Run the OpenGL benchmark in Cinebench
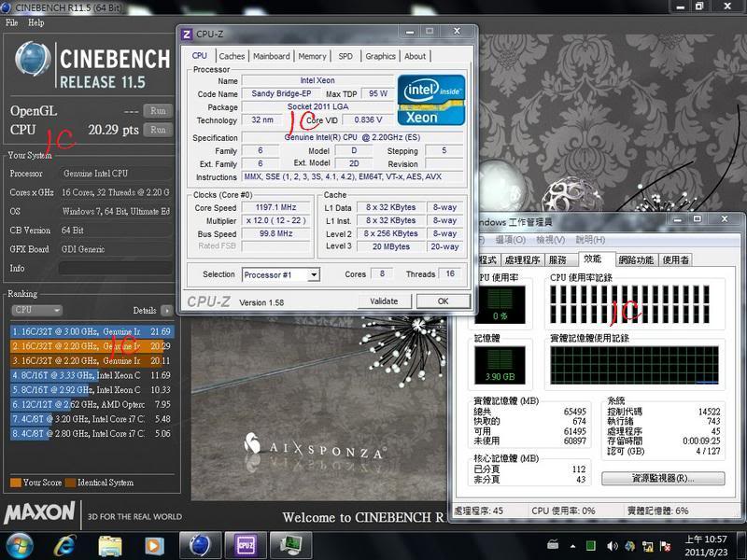The image size is (747, 560). pos(158,111)
